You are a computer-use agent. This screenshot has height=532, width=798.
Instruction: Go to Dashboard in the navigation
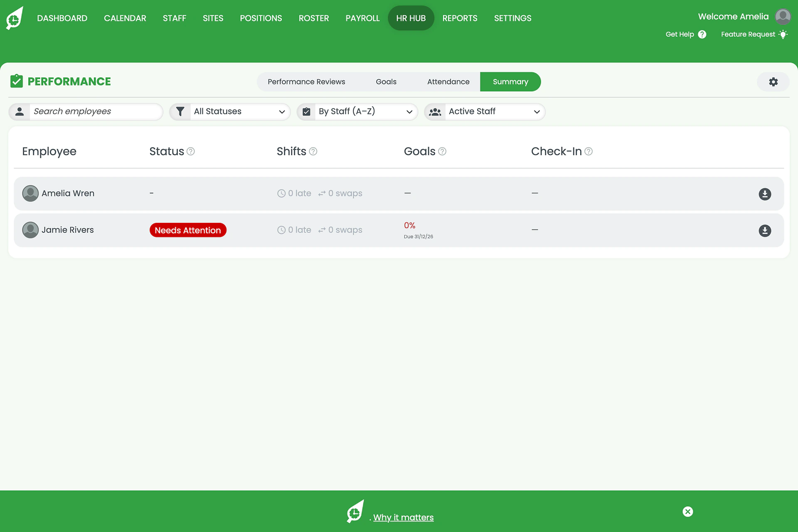(x=62, y=18)
